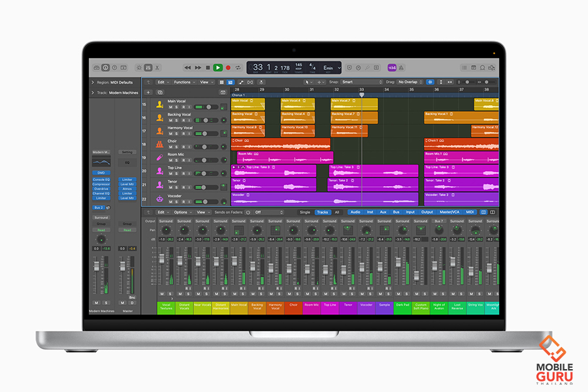
Task: Mute the Main Vocal track
Action: point(171,107)
